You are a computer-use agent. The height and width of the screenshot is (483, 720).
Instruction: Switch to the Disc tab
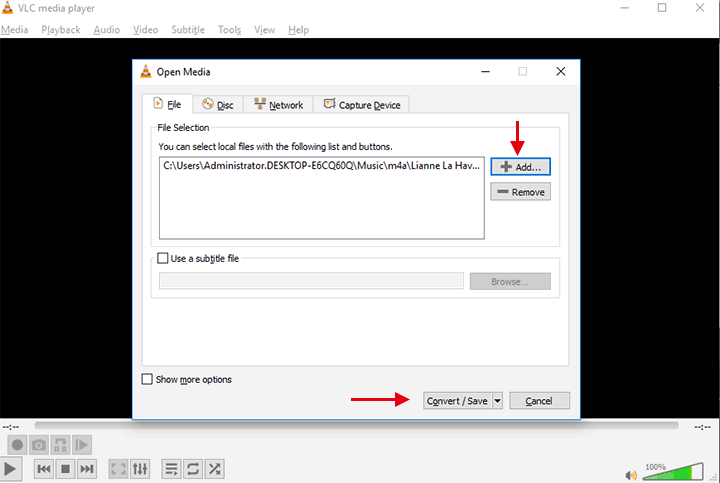(218, 105)
